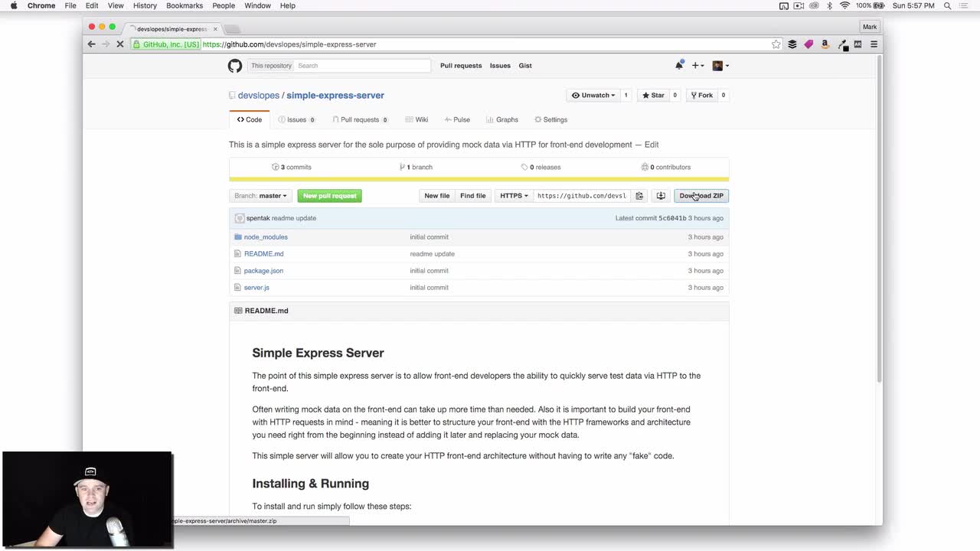Edit the repository description
980x551 pixels.
coord(652,145)
